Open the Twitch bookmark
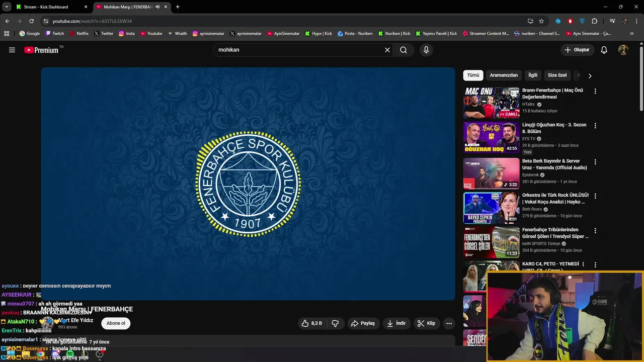This screenshot has height=362, width=644. (x=55, y=34)
